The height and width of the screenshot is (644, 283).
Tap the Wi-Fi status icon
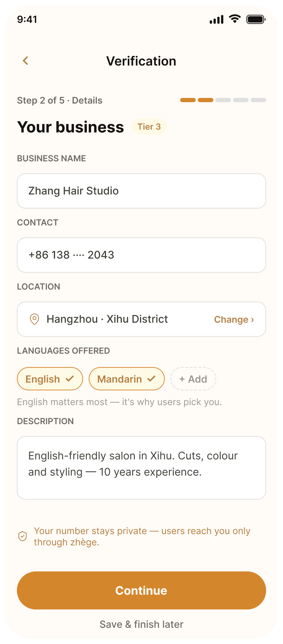click(x=234, y=19)
